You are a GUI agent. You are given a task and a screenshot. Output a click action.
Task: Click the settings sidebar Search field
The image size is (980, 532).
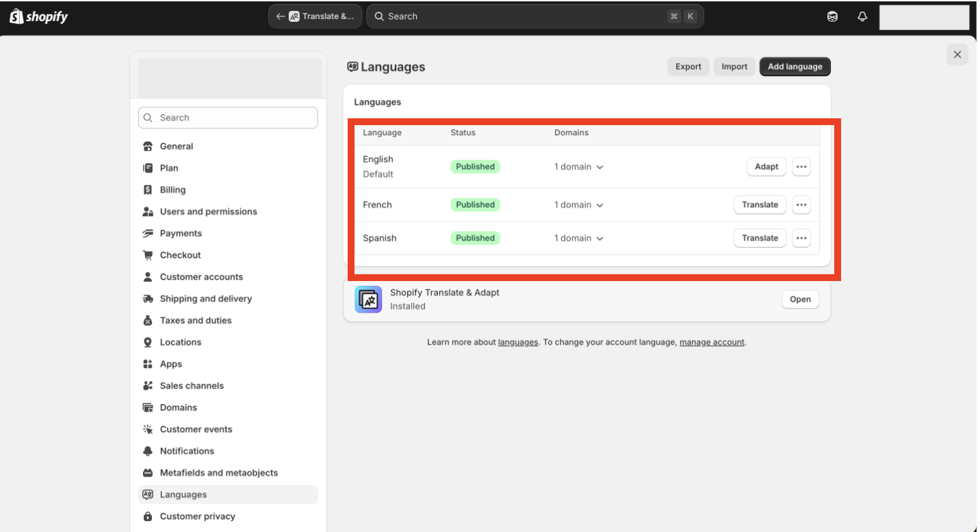tap(228, 118)
